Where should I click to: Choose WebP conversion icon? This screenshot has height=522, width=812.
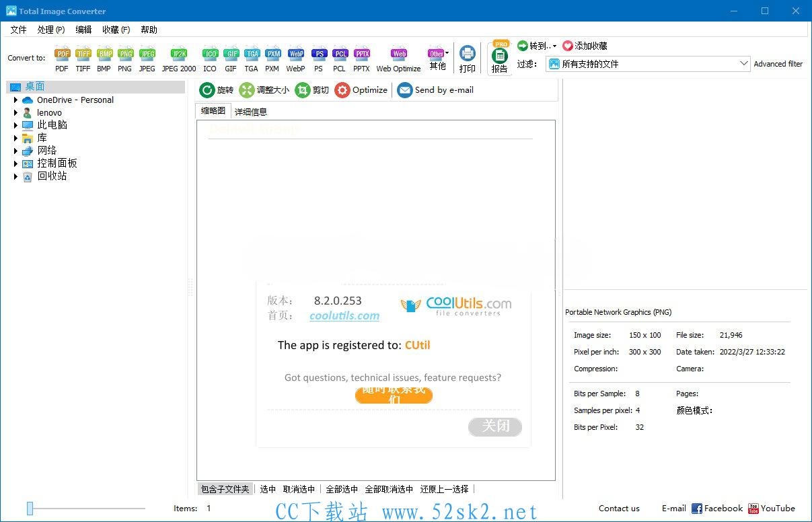295,59
